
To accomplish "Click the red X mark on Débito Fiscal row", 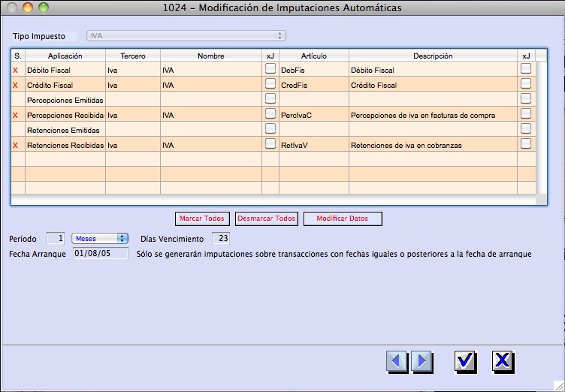I will [15, 71].
